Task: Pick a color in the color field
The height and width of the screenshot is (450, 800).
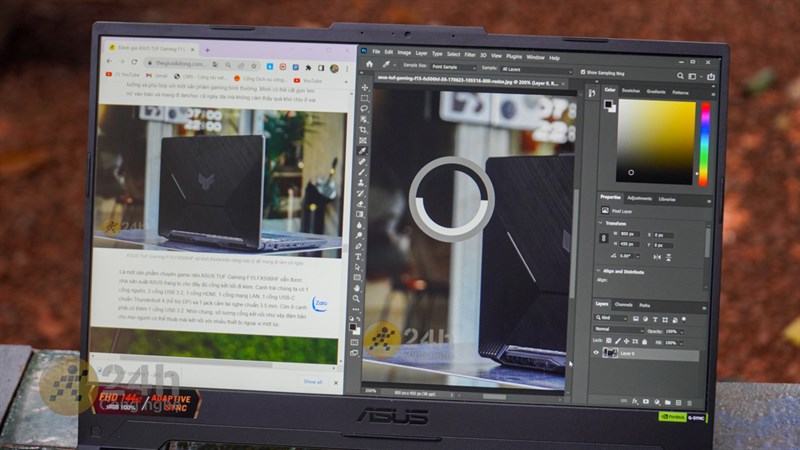Action: 656,141
